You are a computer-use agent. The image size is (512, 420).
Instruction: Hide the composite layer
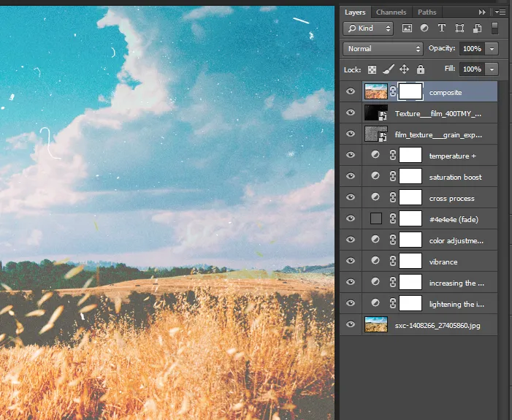pyautogui.click(x=351, y=92)
